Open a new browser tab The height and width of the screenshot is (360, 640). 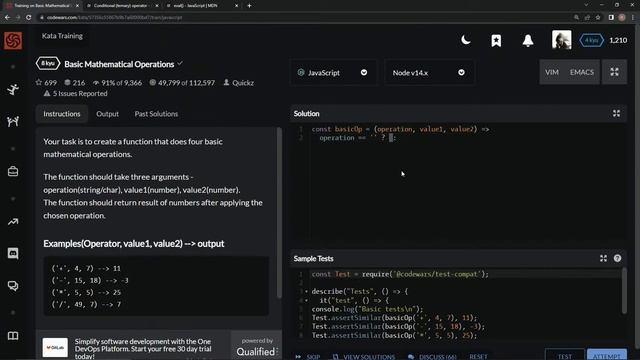249,6
